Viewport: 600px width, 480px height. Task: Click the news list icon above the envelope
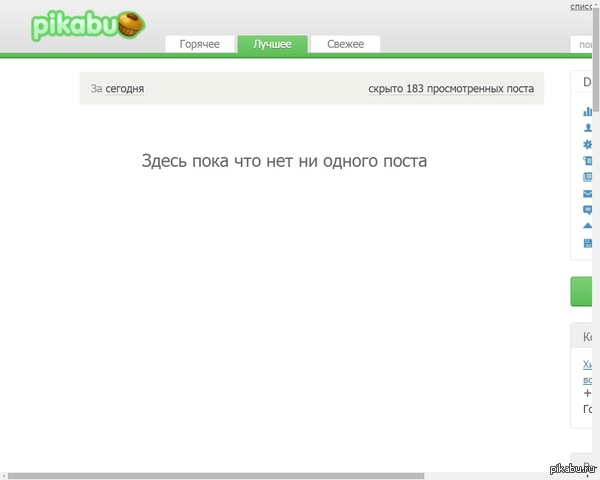587,177
